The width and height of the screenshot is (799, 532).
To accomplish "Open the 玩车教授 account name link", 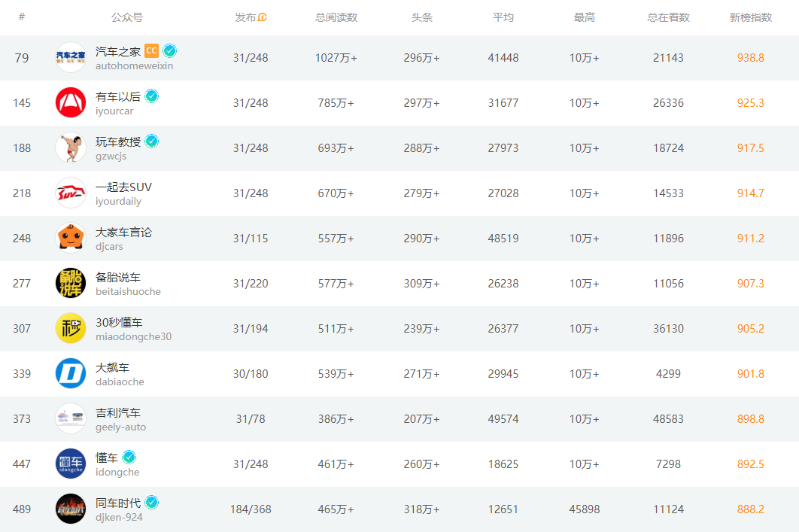I will (x=118, y=142).
